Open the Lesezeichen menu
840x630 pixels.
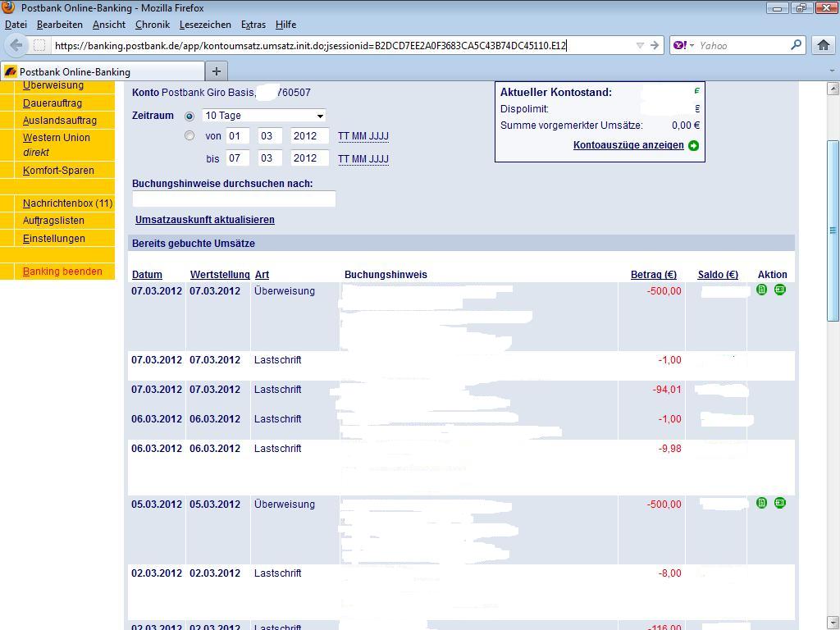pos(205,25)
